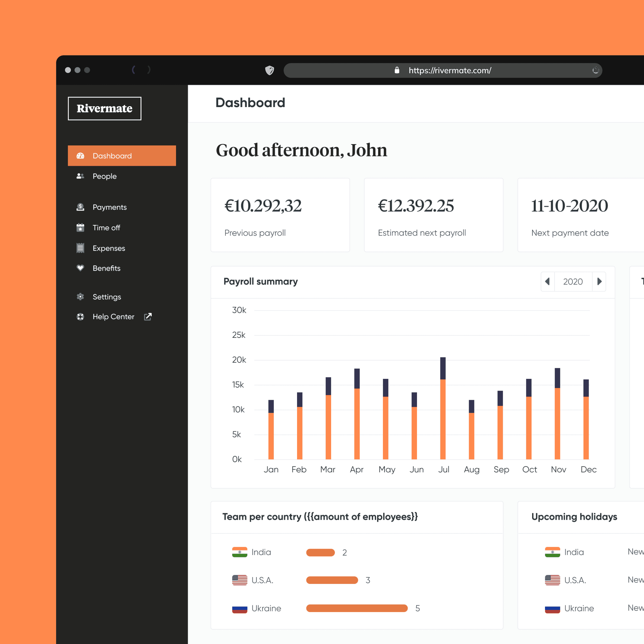Click the browser shield privacy icon
The image size is (644, 644).
[x=270, y=70]
